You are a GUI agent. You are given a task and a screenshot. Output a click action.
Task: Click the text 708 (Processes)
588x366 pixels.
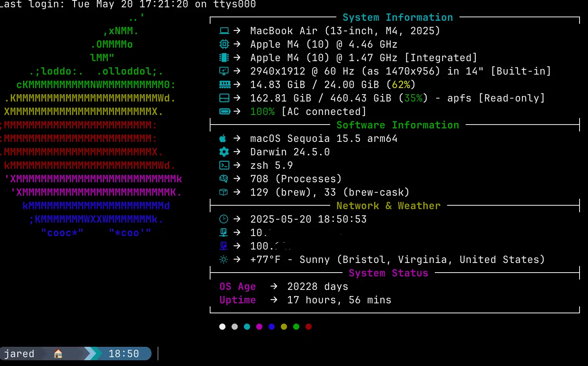[296, 179]
